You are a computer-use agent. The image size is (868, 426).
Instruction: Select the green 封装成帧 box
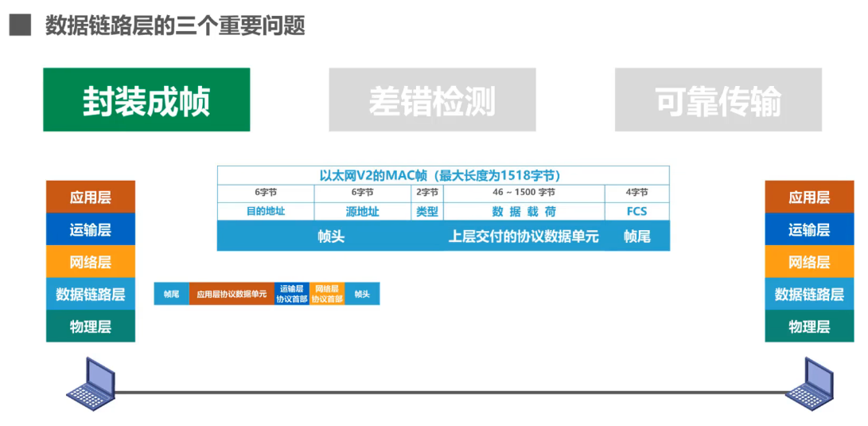click(146, 100)
